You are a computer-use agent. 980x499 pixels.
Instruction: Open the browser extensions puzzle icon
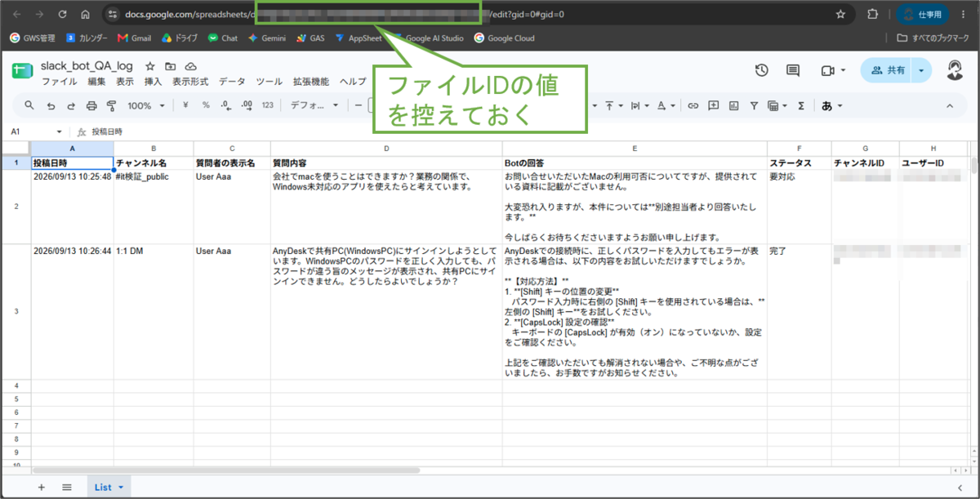[872, 14]
